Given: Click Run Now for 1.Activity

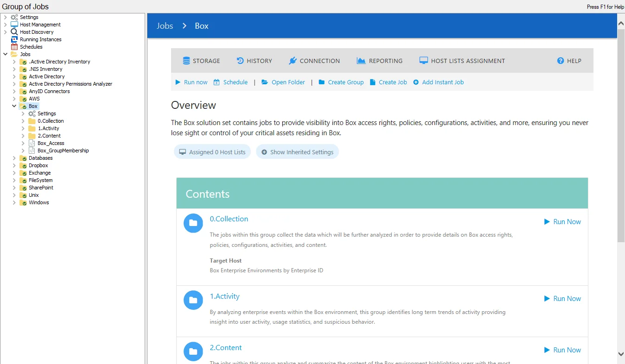Looking at the screenshot, I should pos(562,299).
